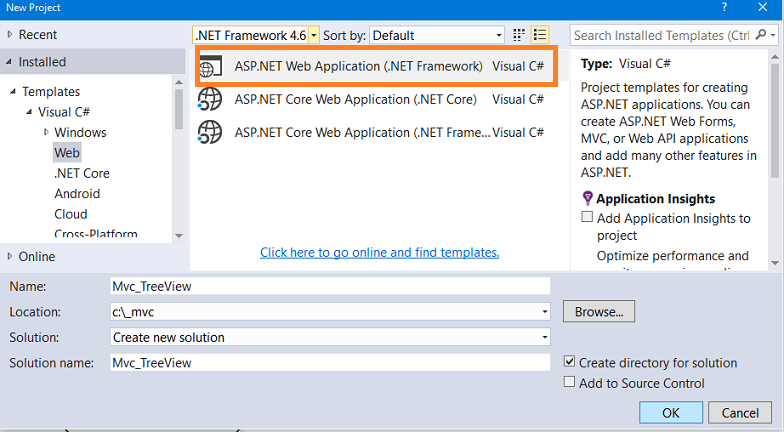784x432 pixels.
Task: Expand the Windows tree node
Action: click(46, 132)
